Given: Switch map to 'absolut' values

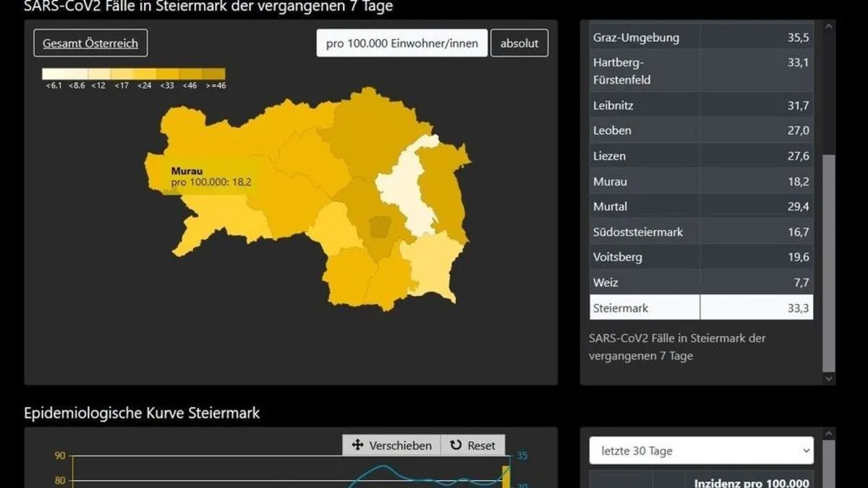Looking at the screenshot, I should (519, 43).
